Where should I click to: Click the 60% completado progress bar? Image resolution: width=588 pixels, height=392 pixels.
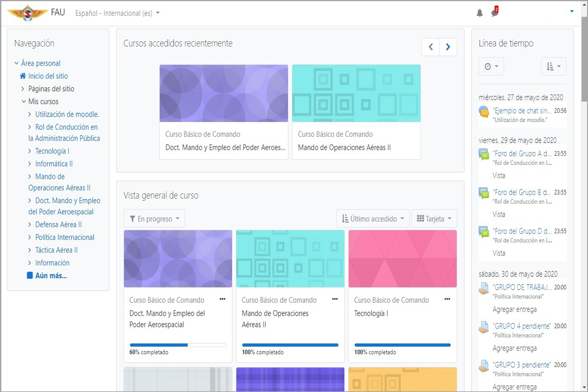click(178, 345)
